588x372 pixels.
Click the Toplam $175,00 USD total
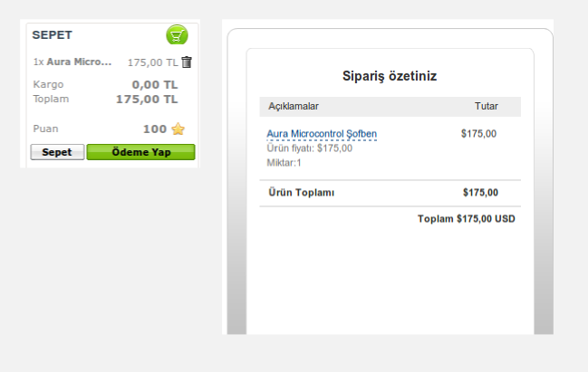tap(466, 219)
